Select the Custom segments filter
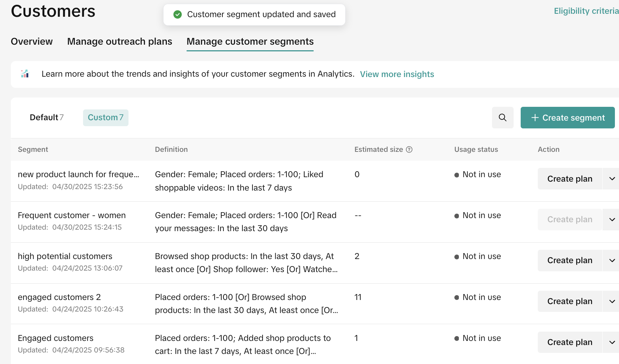 pos(105,118)
